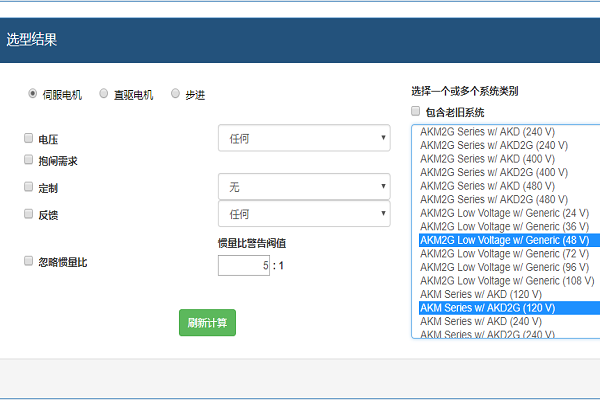
Task: Select AKM2G Low Voltage w/ Generic (108 V)
Action: pyautogui.click(x=509, y=281)
